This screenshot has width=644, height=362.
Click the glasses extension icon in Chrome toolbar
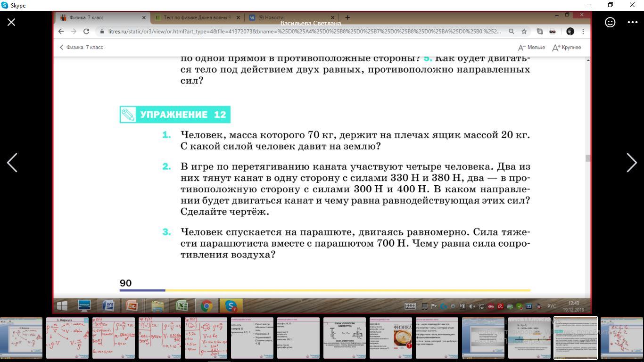(552, 31)
